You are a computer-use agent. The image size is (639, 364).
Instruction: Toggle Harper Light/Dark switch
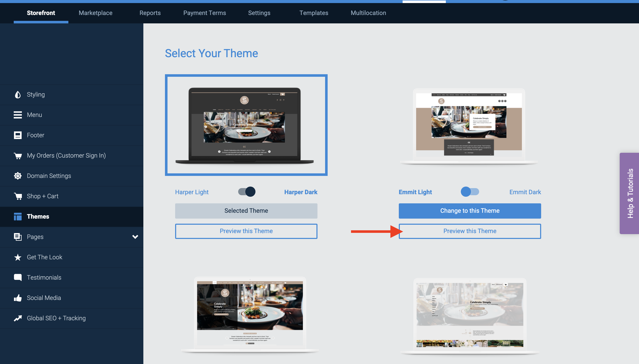247,192
